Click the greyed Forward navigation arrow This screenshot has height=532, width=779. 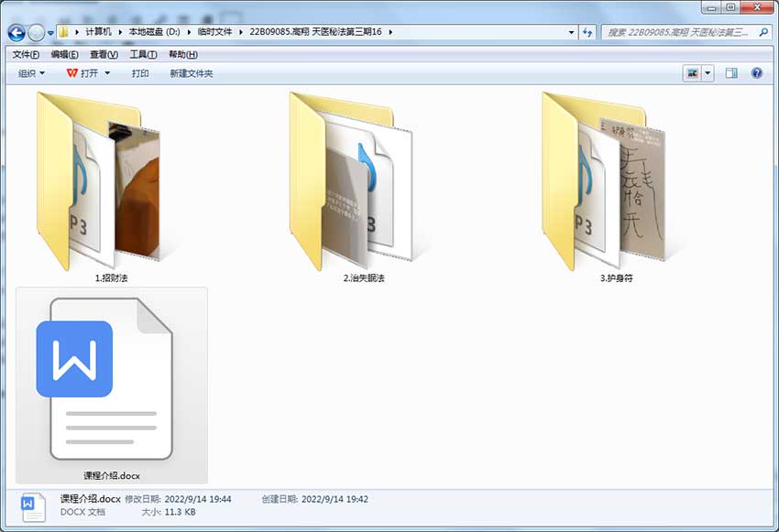[x=37, y=33]
